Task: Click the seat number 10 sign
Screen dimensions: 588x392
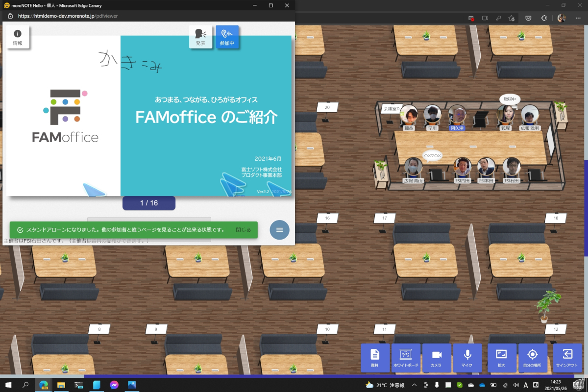Action: [x=327, y=329]
